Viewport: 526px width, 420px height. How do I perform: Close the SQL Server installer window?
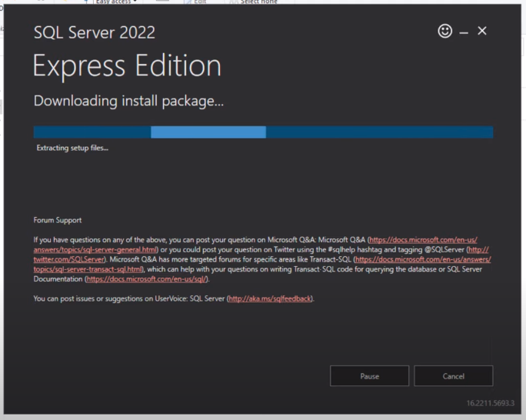482,31
